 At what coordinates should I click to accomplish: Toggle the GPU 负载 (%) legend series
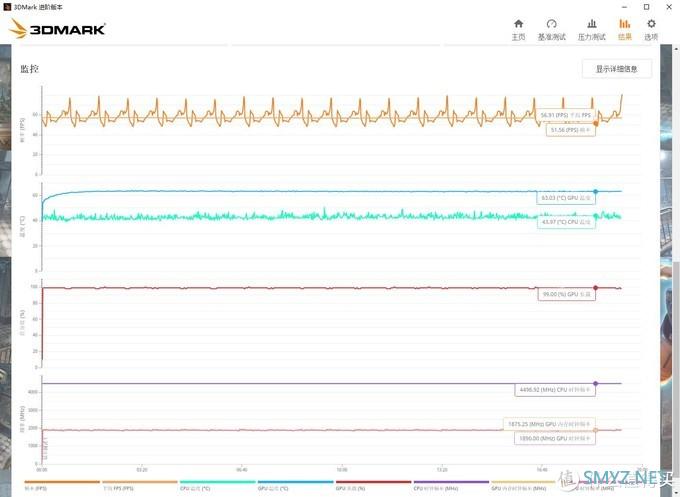(x=373, y=485)
